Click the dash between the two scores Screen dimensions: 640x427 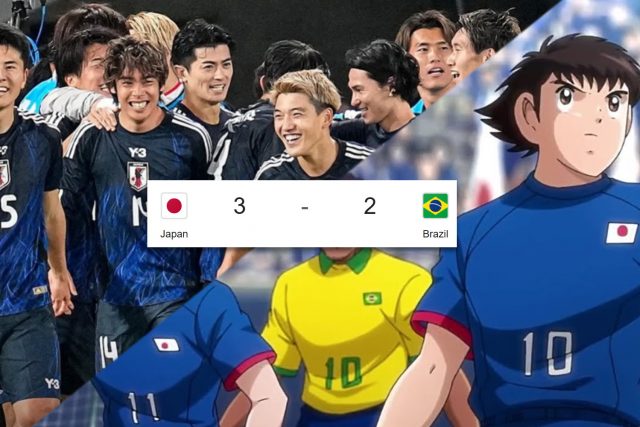(304, 207)
